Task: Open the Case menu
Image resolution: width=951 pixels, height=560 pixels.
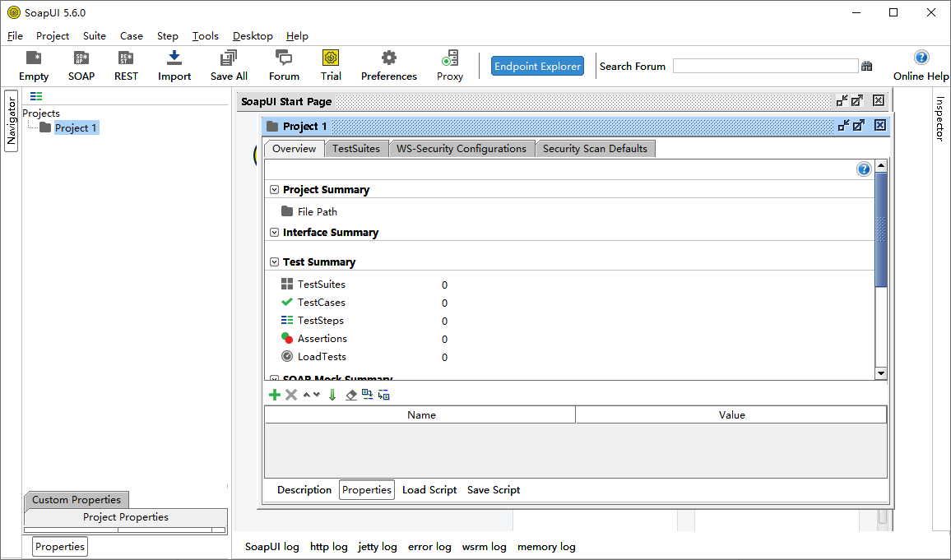Action: (132, 35)
